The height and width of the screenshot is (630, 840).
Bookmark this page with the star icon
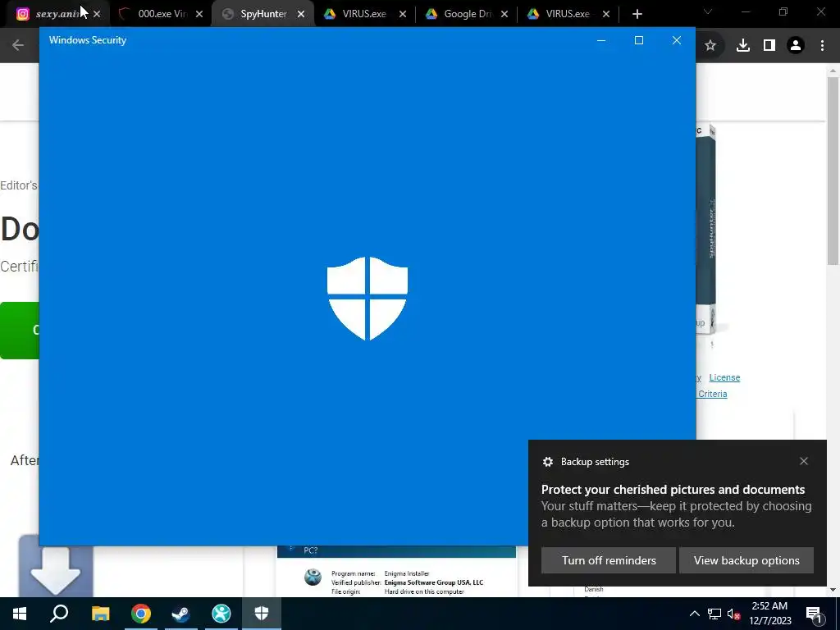[710, 46]
